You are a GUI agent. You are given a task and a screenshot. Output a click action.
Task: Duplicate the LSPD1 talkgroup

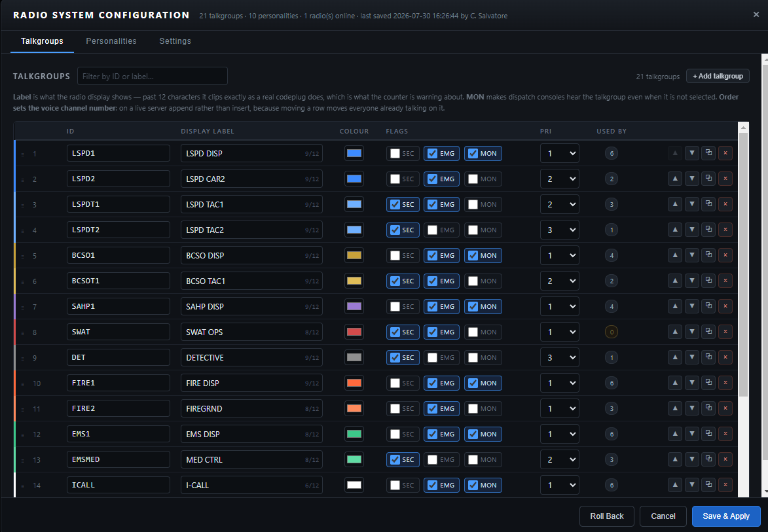coord(708,153)
